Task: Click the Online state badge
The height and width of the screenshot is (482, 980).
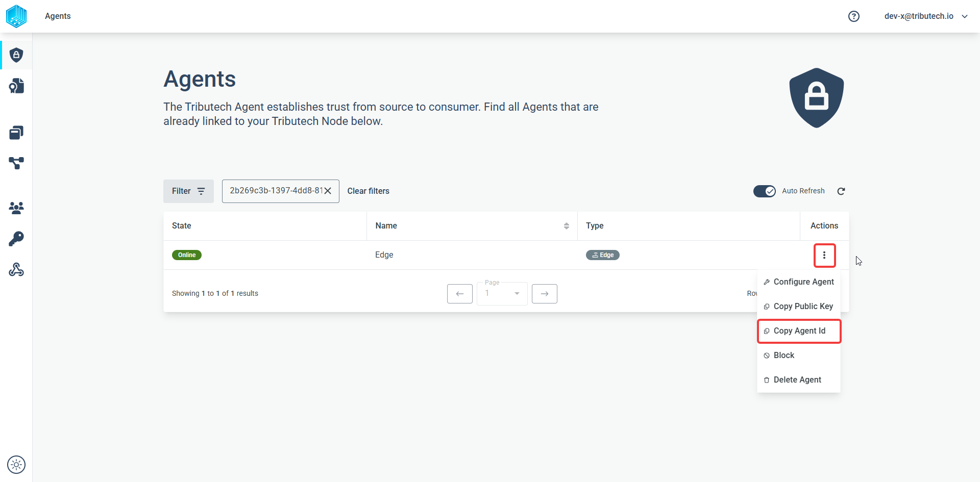Action: point(187,255)
